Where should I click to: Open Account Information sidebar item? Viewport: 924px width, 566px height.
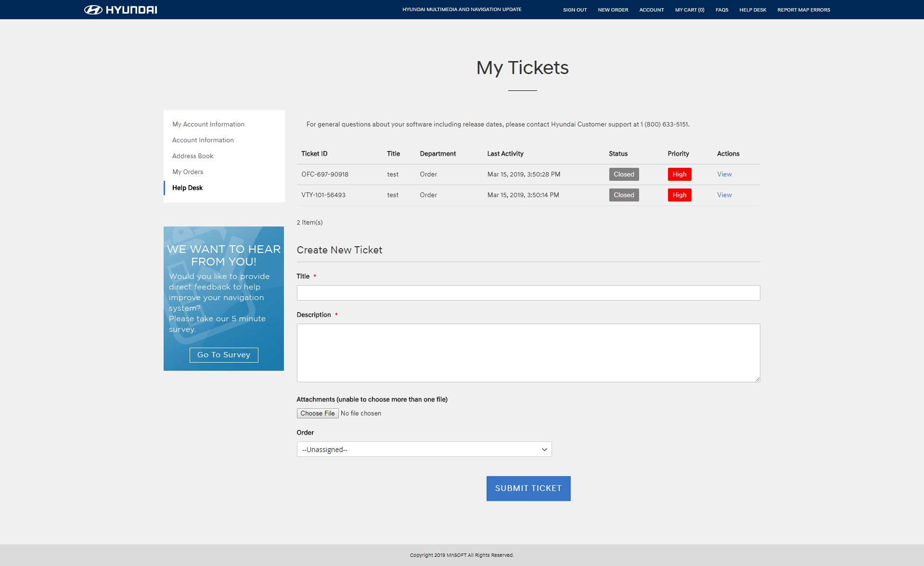click(x=203, y=140)
